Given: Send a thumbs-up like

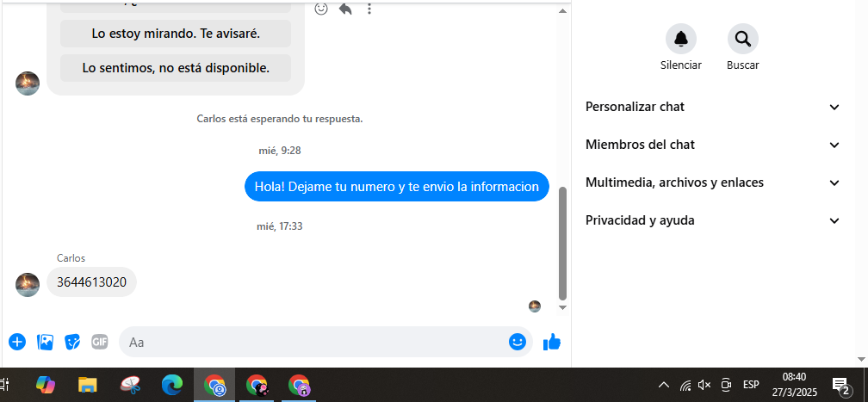Looking at the screenshot, I should click(552, 343).
